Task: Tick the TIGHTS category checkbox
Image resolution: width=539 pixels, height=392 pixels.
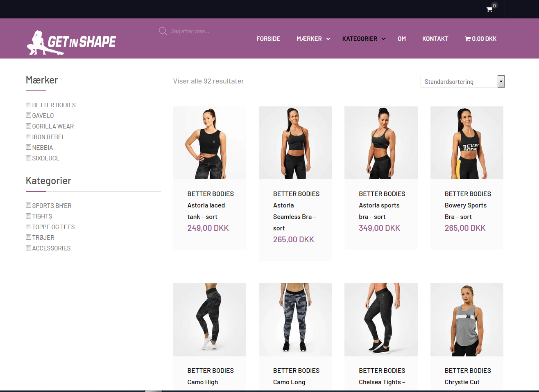Action: tap(29, 216)
